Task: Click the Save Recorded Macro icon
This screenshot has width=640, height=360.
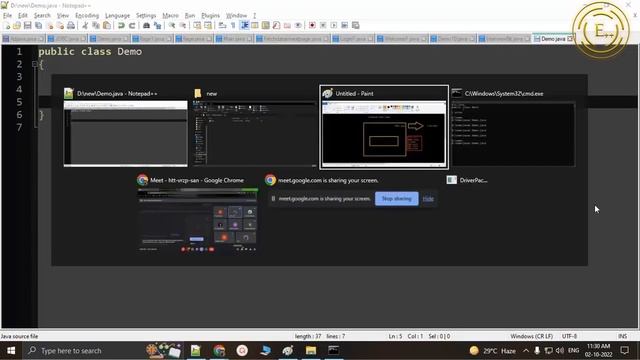Action: (x=356, y=26)
